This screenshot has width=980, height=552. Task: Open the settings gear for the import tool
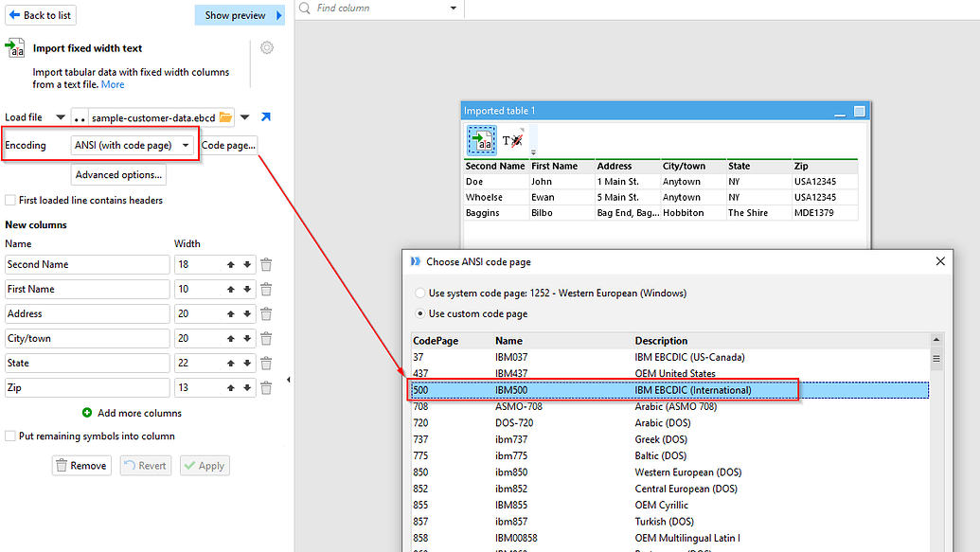tap(267, 46)
